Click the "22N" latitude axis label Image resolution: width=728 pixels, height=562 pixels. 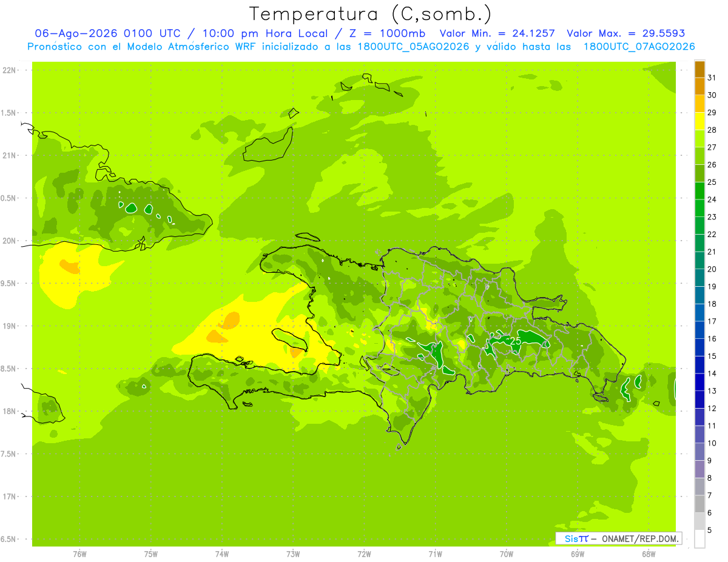click(9, 70)
